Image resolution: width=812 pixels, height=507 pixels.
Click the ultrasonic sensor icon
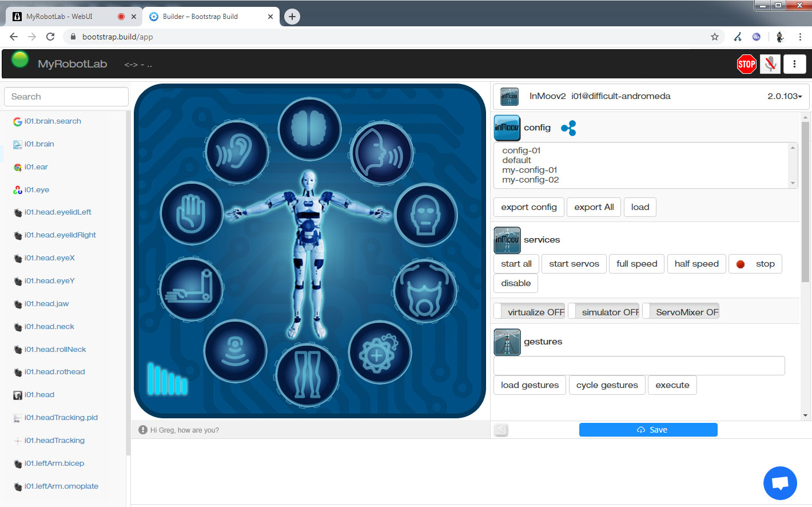[x=235, y=351]
